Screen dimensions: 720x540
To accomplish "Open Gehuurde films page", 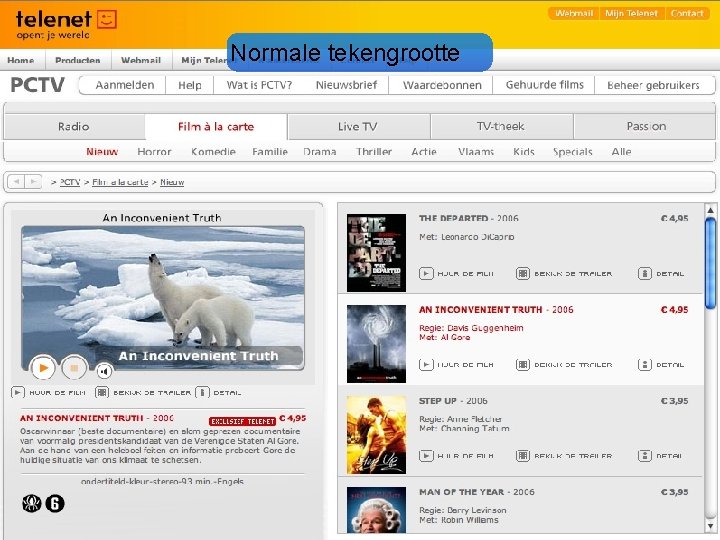I will (545, 85).
